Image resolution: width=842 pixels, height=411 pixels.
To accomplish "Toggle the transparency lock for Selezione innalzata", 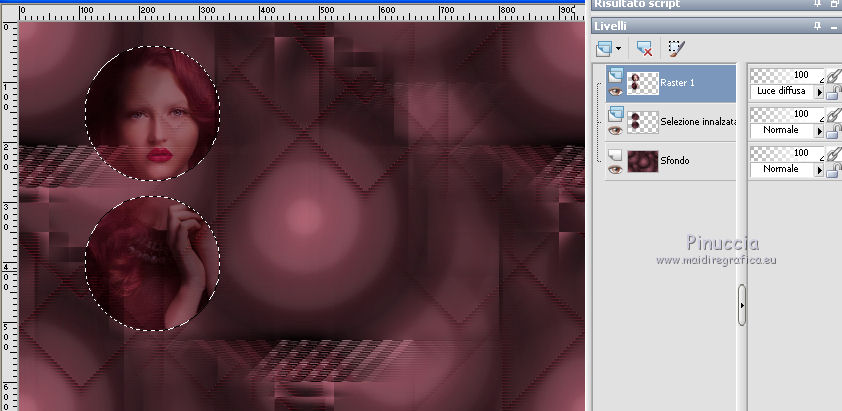I will tap(833, 131).
